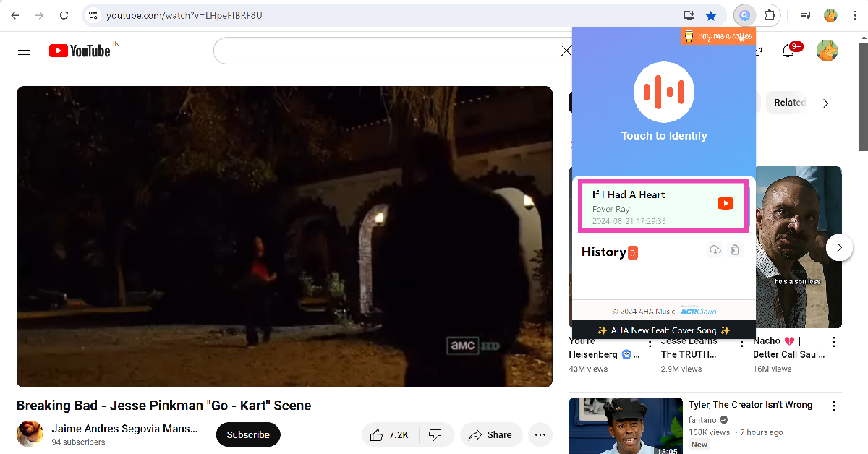Click the History download icon
The width and height of the screenshot is (868, 454).
715,250
